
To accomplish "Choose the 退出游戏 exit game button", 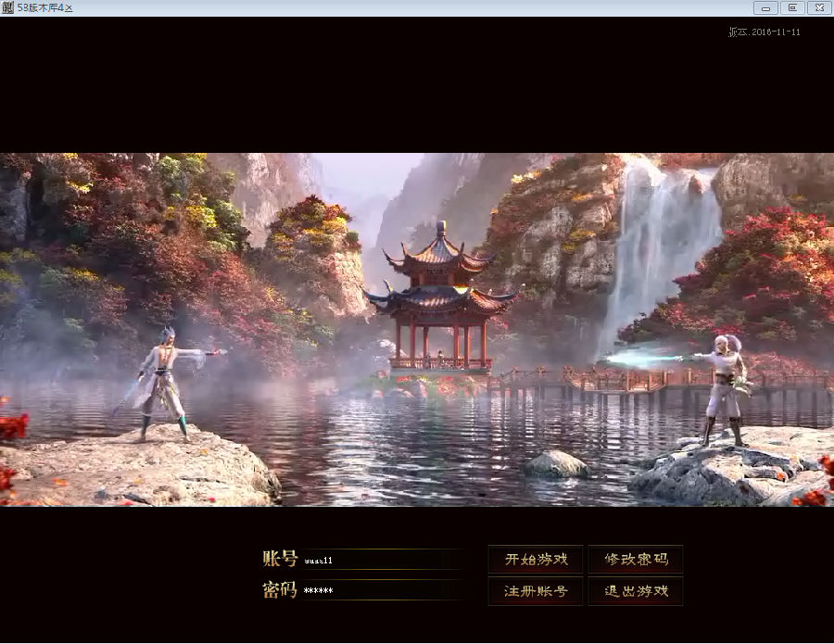I will point(636,591).
